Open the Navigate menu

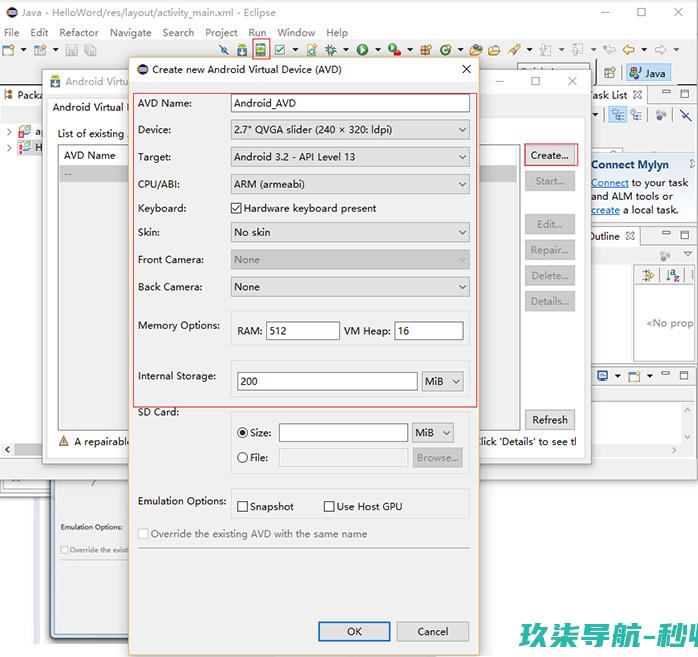click(x=130, y=32)
